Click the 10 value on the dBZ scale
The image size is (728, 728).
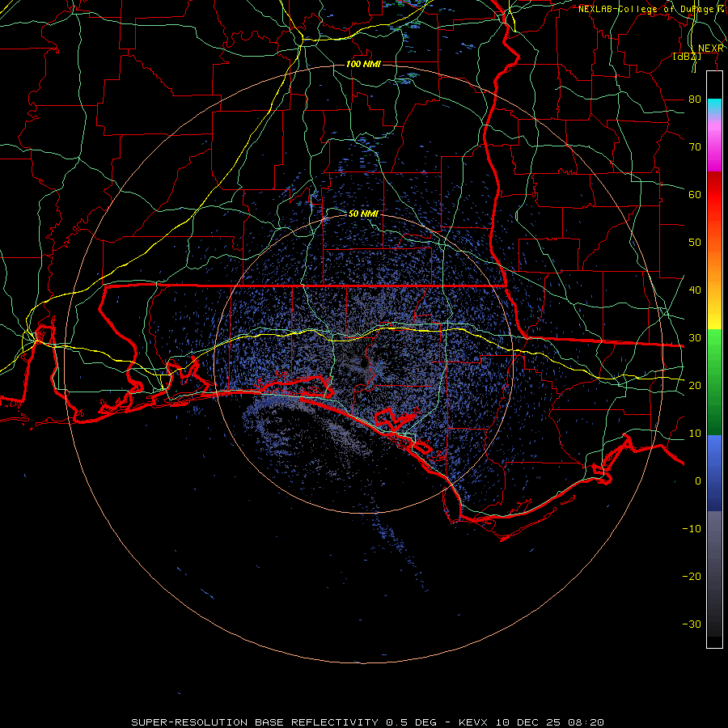pos(695,434)
